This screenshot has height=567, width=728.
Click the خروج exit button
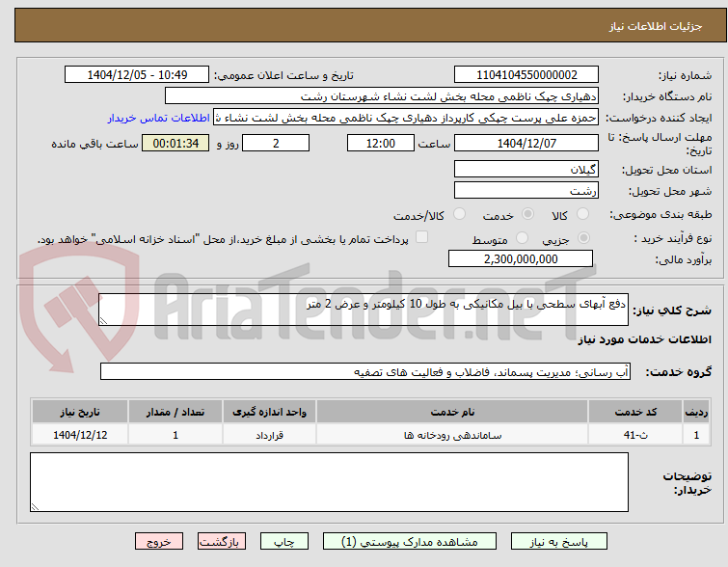pyautogui.click(x=159, y=542)
